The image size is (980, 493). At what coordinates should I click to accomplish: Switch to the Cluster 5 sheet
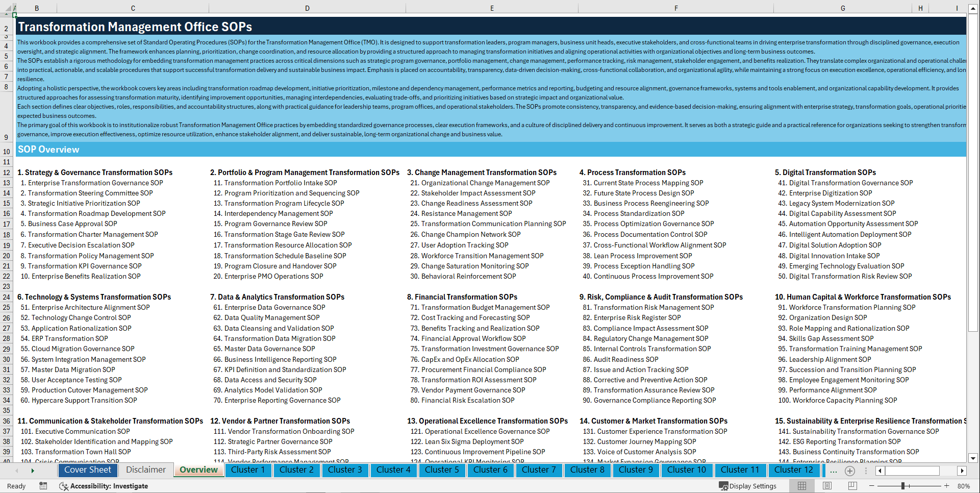tap(442, 470)
